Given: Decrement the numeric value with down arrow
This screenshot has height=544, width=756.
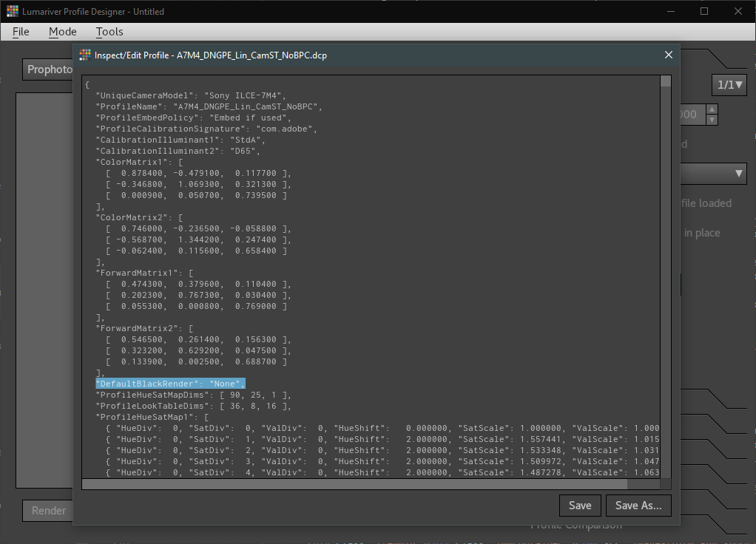Looking at the screenshot, I should (x=712, y=120).
